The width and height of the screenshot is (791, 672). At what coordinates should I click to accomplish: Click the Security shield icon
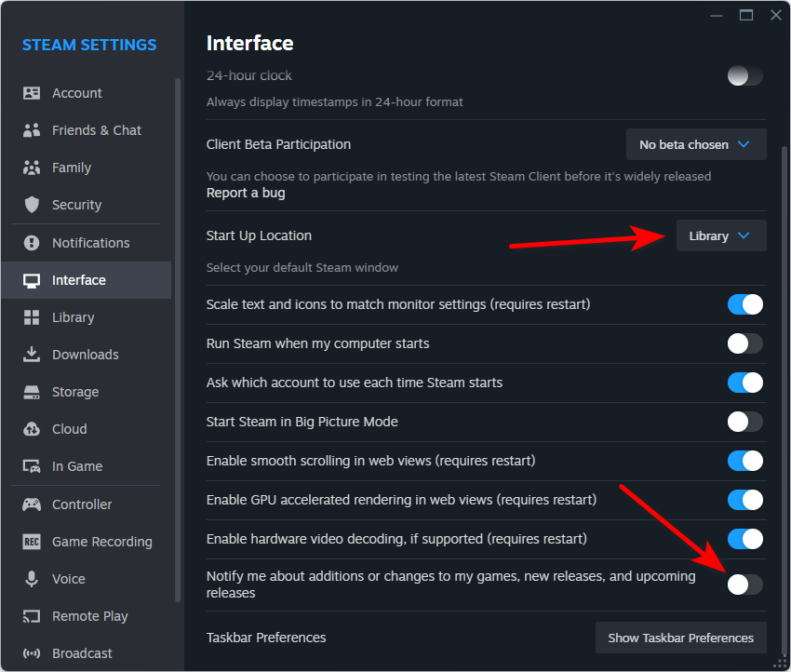pos(32,205)
